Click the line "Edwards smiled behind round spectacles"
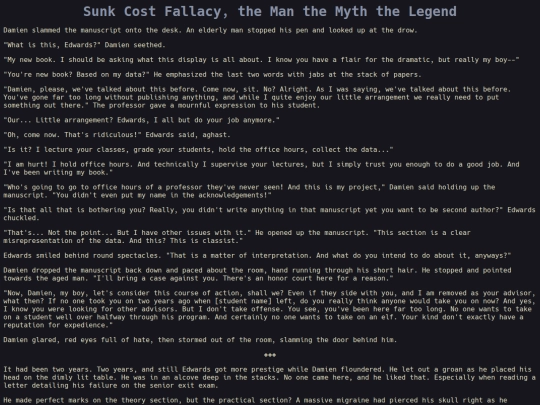This screenshot has width=540, height=405. [257, 256]
